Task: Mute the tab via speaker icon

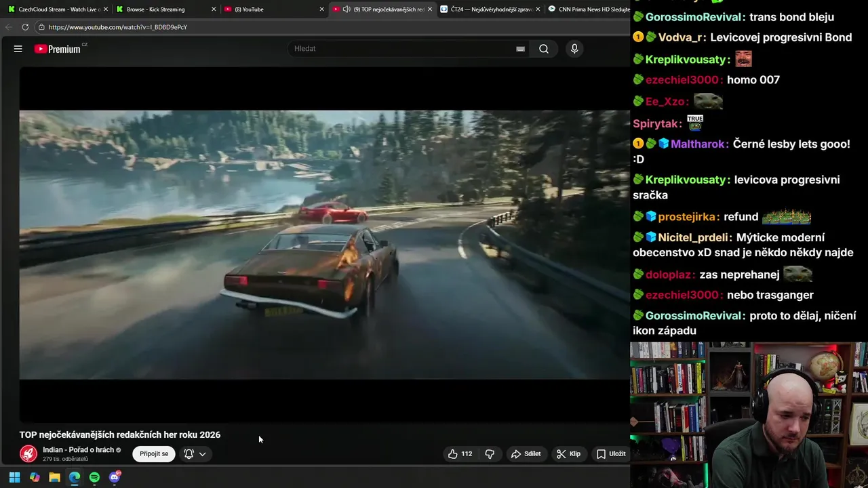Action: coord(347,9)
